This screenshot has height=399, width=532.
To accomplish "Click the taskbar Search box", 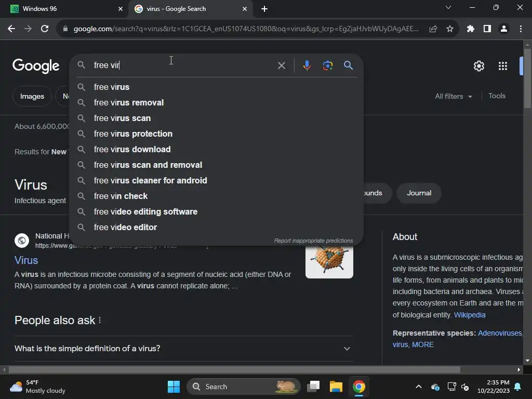I will tap(243, 387).
